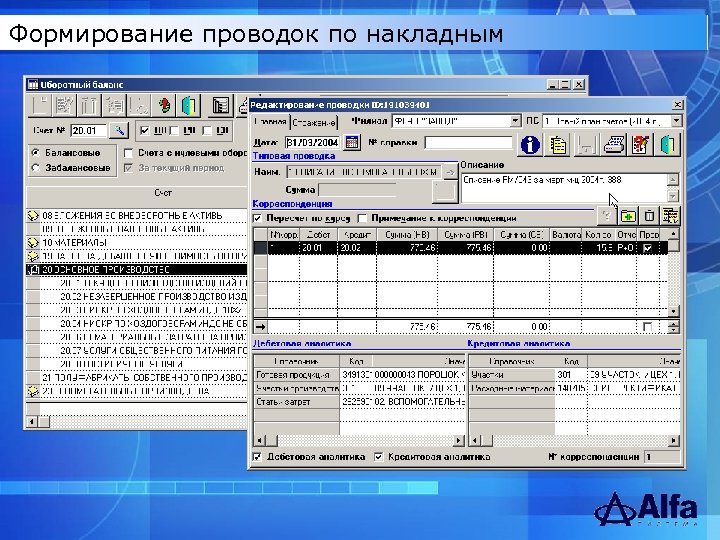720x540 pixels.
Task: Enable the Счета с нулевыми оборотами checkbox
Action: [x=129, y=153]
